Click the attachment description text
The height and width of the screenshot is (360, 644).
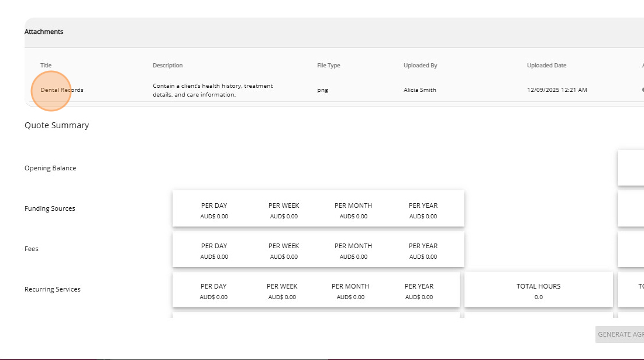213,90
